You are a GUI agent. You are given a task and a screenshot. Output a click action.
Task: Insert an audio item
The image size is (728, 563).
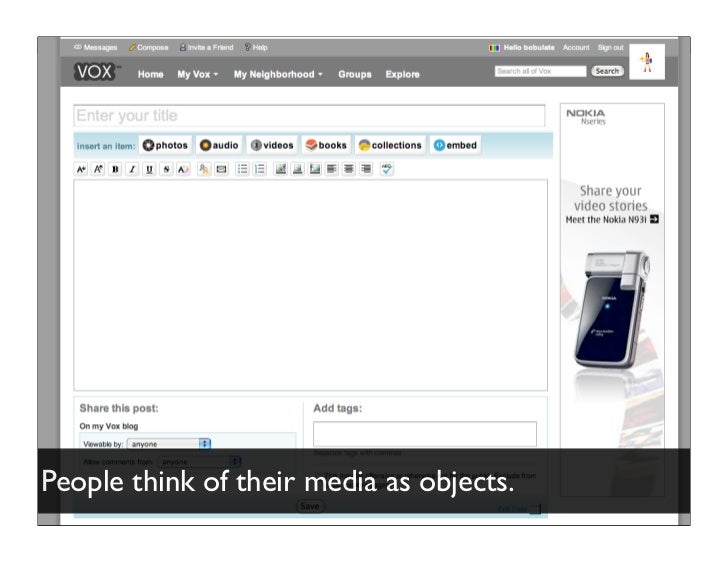coord(219,145)
